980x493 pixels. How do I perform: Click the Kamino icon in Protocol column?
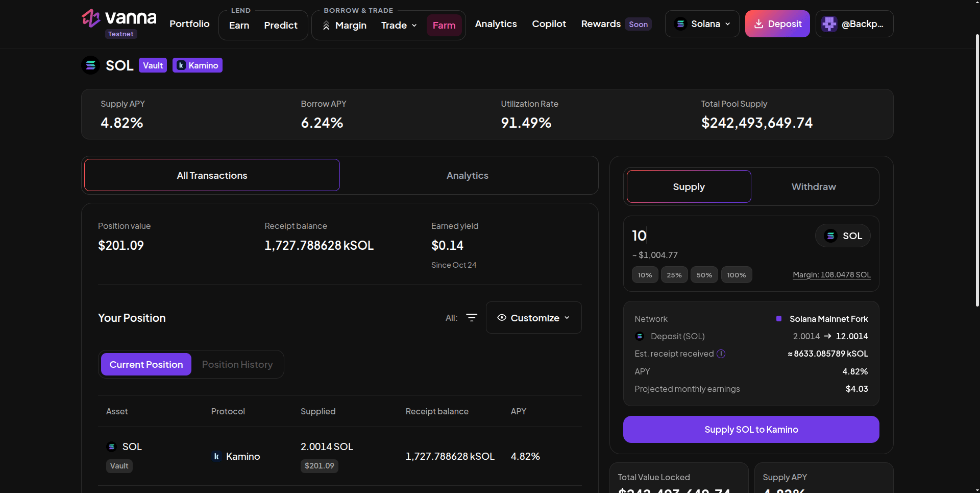click(216, 456)
